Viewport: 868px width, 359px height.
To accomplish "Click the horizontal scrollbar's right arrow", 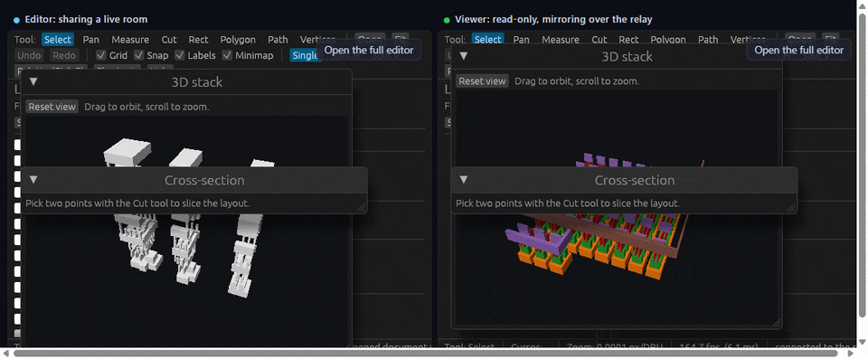I will point(852,353).
